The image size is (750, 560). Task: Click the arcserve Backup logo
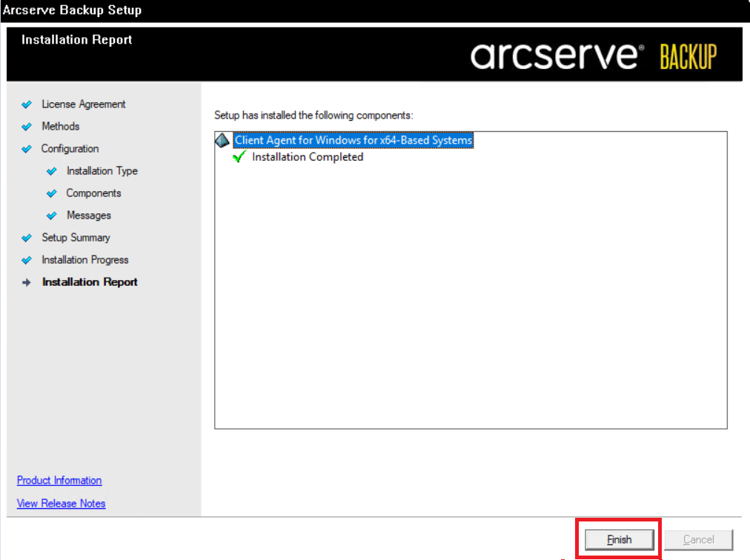coord(594,56)
